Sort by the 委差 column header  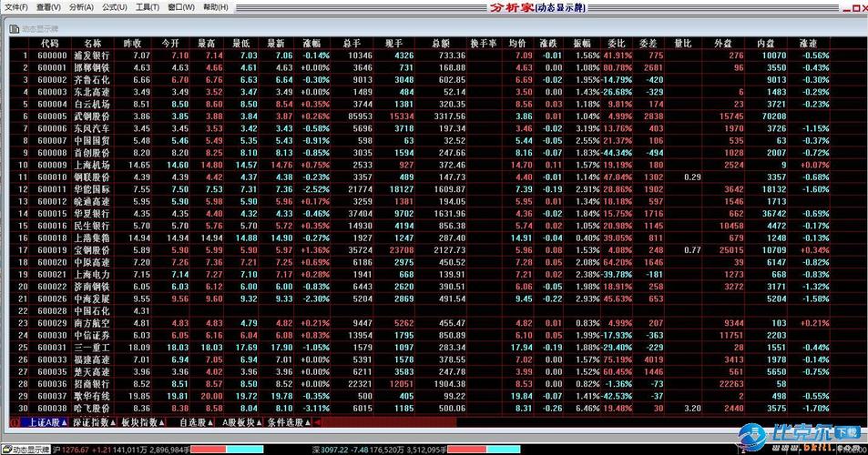tap(648, 43)
